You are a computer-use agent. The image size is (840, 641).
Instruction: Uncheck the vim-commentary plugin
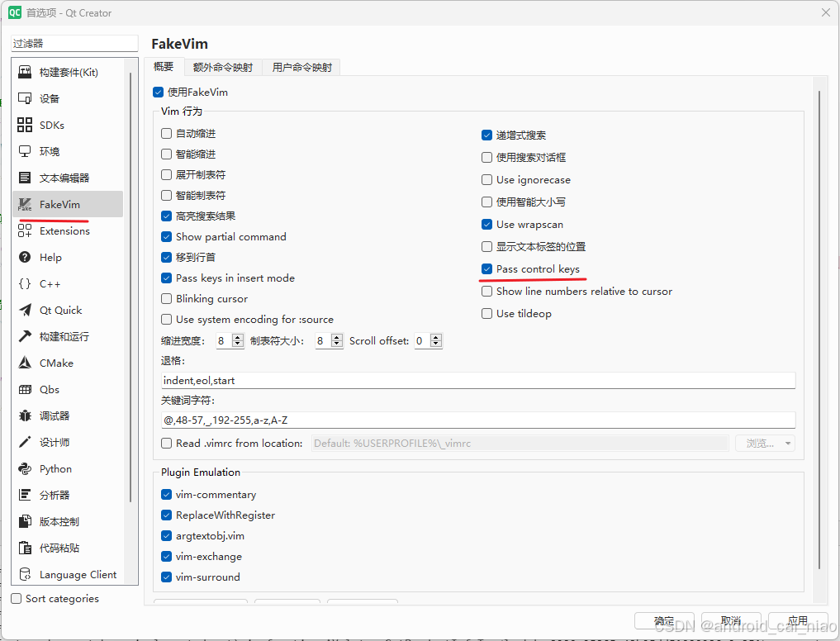click(167, 495)
